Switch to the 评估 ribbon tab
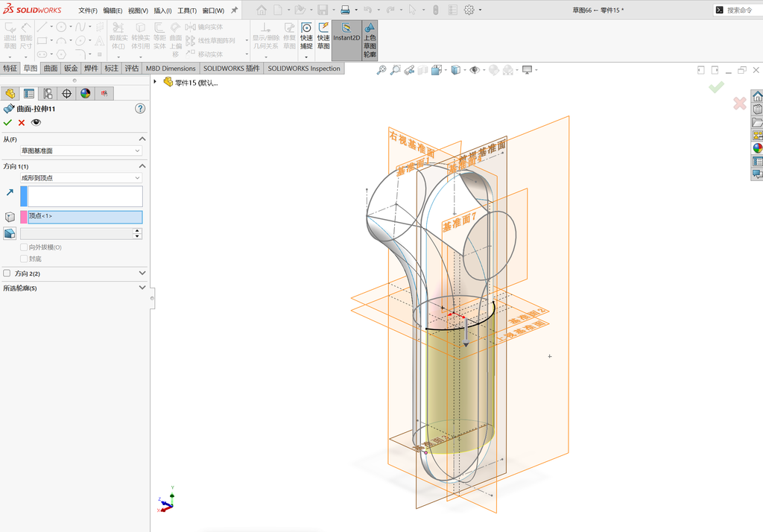The image size is (763, 532). click(132, 68)
